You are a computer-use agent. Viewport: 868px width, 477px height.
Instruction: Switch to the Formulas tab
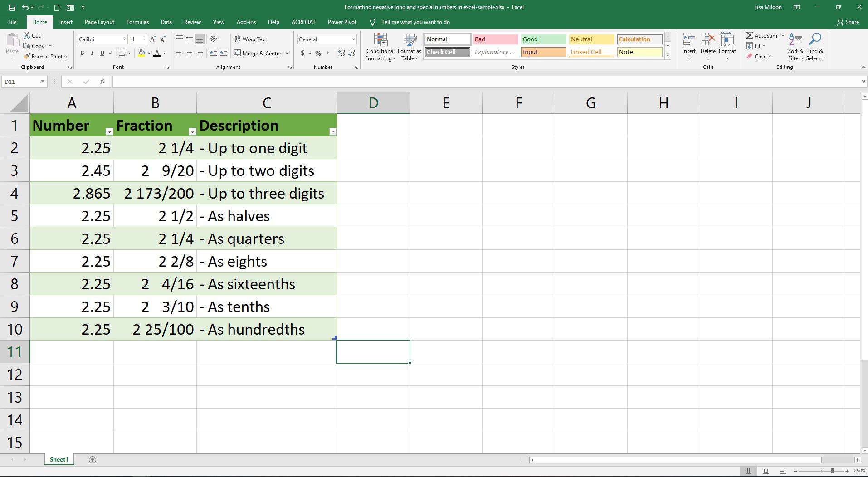(x=137, y=22)
